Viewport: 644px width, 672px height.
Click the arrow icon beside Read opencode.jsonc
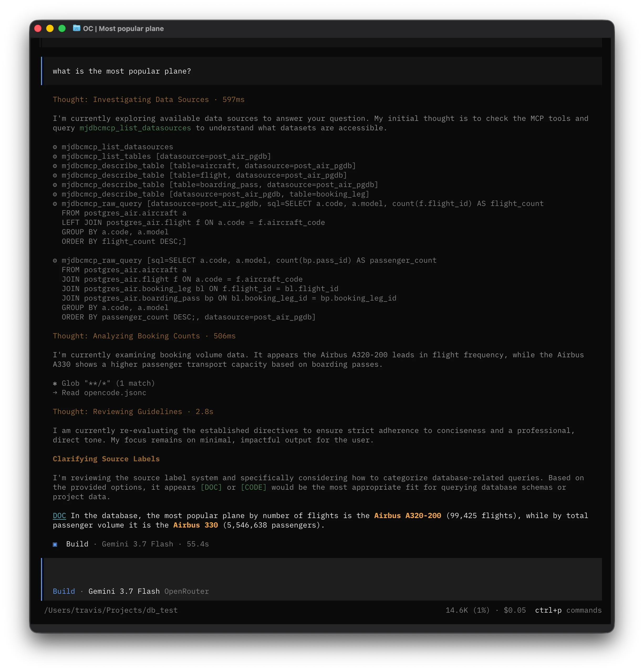point(55,393)
